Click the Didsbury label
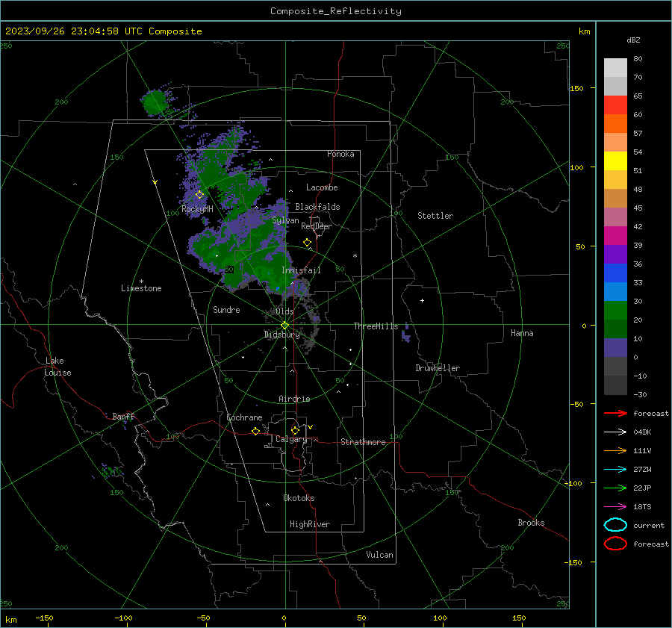 click(x=281, y=335)
